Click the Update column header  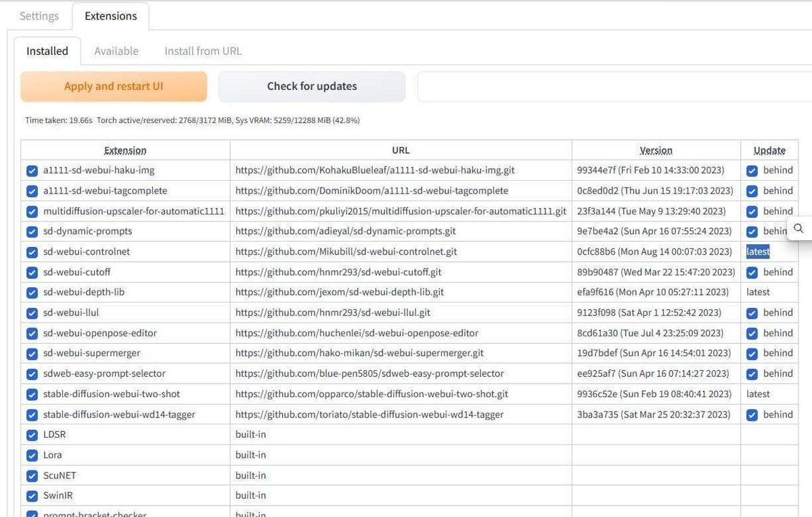pos(769,150)
